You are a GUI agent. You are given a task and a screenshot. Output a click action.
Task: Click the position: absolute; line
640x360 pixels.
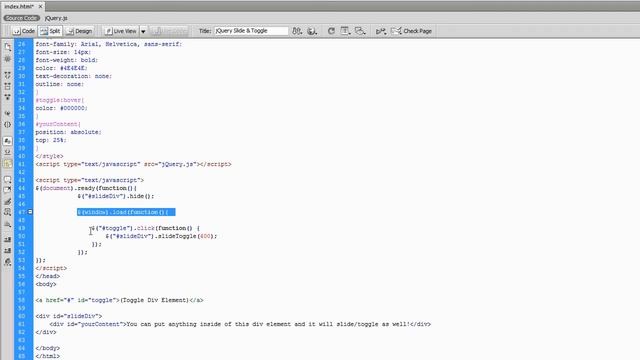pyautogui.click(x=69, y=132)
